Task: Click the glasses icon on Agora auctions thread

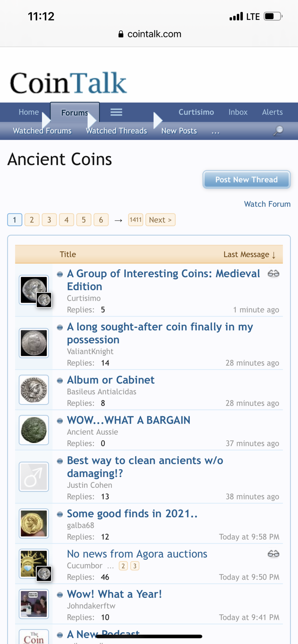Action: click(273, 554)
